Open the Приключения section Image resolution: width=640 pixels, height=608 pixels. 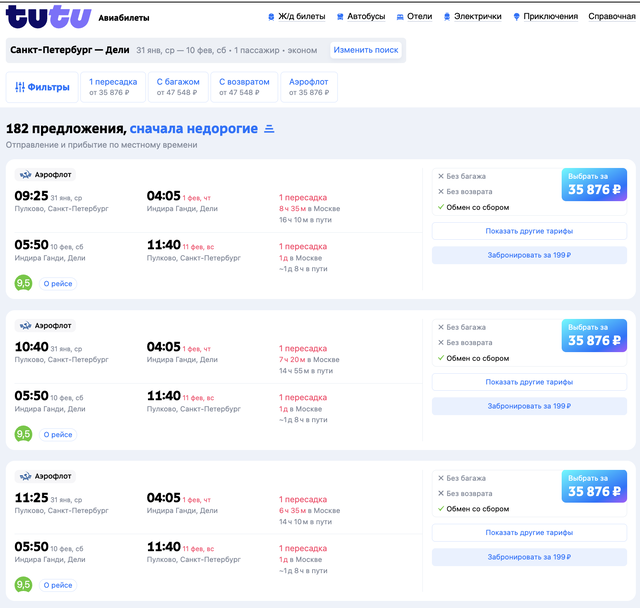click(551, 16)
